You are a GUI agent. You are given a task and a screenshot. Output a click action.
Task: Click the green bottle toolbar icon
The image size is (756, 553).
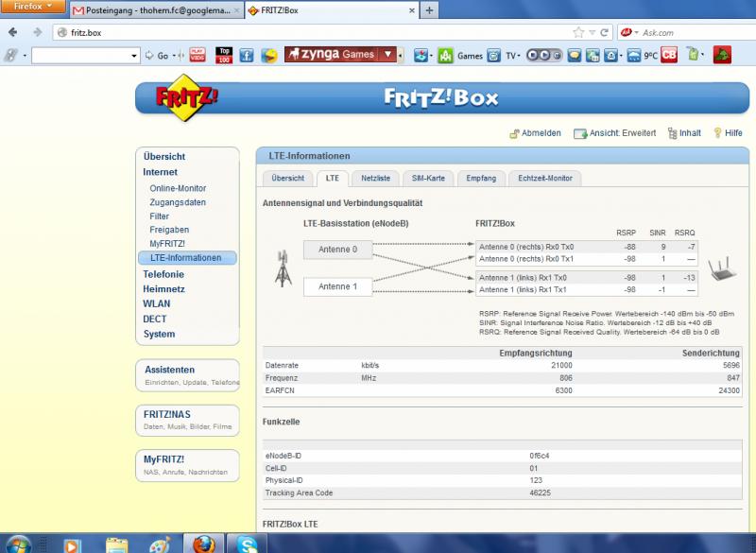[693, 55]
